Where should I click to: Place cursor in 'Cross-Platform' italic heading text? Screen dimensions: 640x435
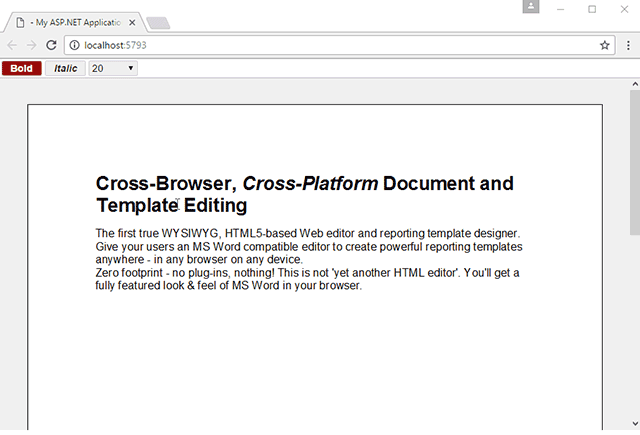(x=311, y=184)
